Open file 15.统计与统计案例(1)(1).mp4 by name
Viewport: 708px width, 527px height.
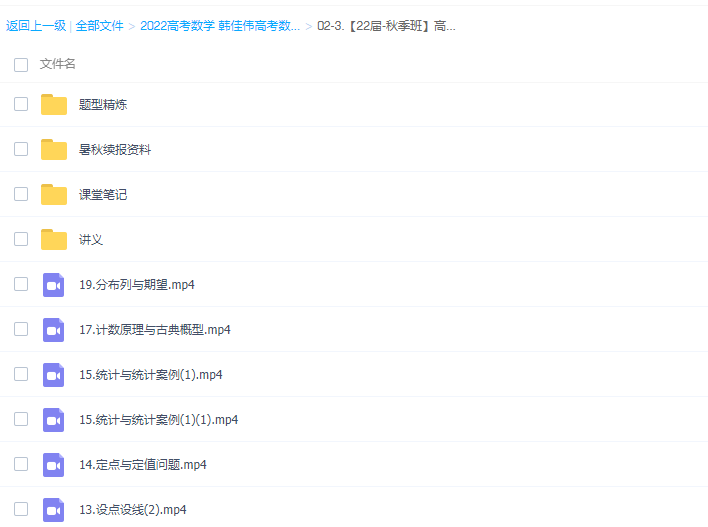158,420
